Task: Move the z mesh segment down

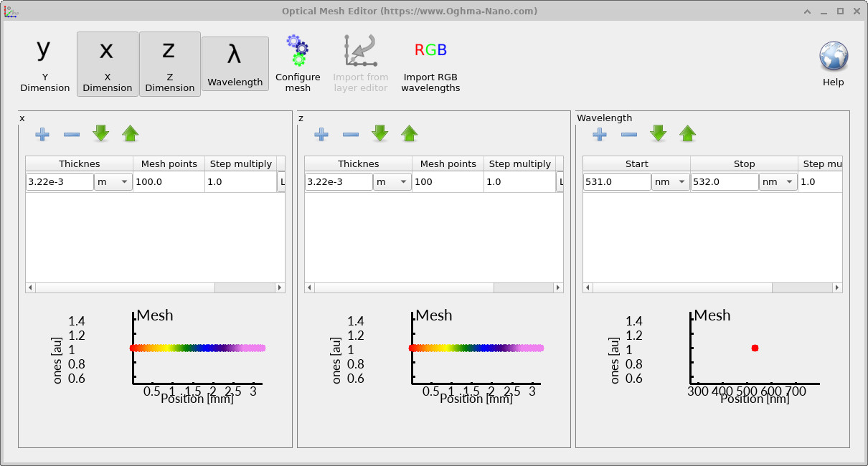Action: coord(379,134)
